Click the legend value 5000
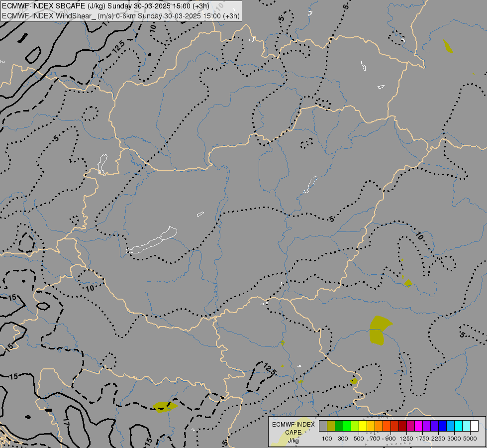The width and height of the screenshot is (487, 448). coord(470,439)
